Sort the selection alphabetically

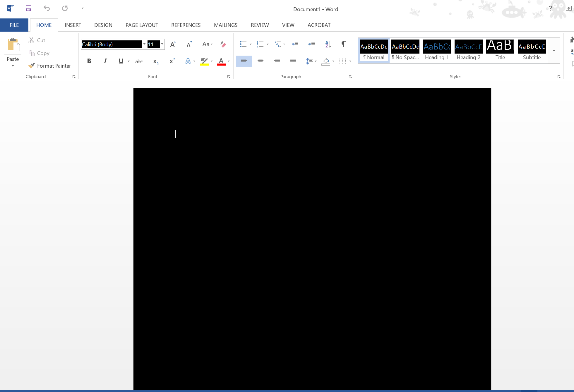tap(328, 44)
